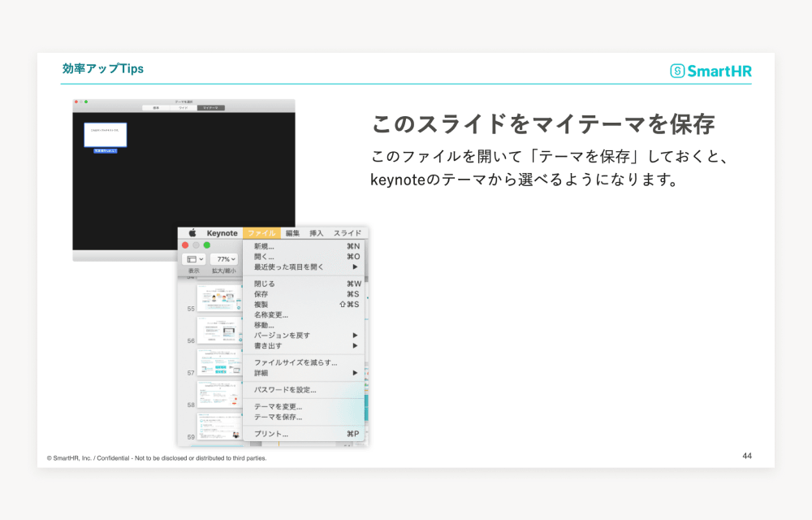Click the red close button of theme chooser

pyautogui.click(x=76, y=102)
